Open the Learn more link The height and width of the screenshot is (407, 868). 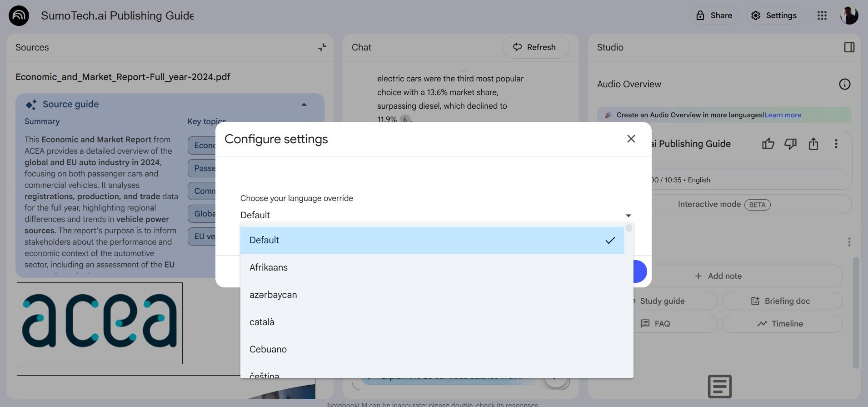783,115
